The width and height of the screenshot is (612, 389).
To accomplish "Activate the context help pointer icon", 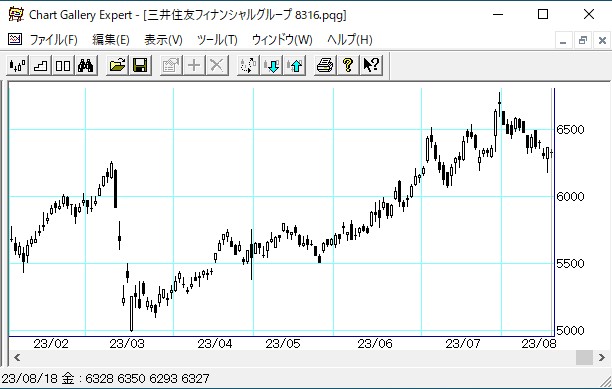I will point(371,65).
